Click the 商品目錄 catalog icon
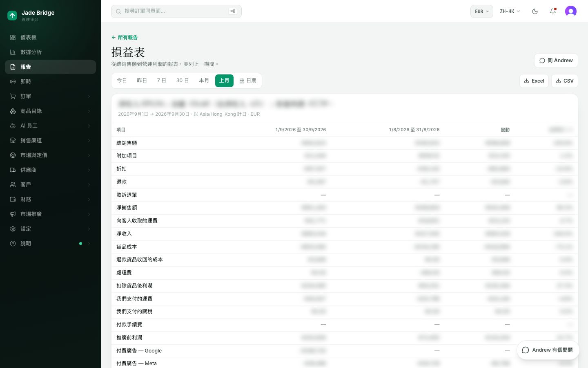 click(13, 111)
